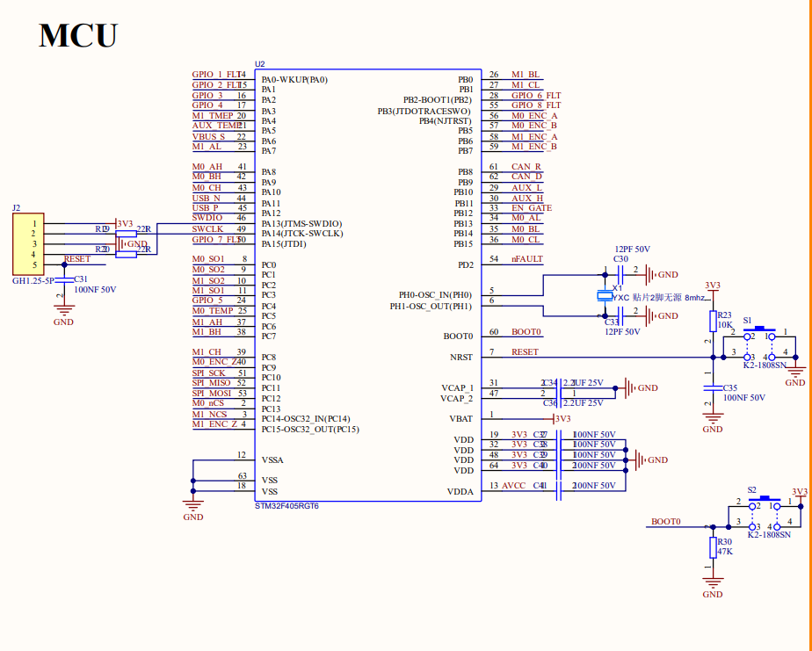Click the R23 10K resistor symbol
Image resolution: width=812 pixels, height=651 pixels.
(x=713, y=320)
